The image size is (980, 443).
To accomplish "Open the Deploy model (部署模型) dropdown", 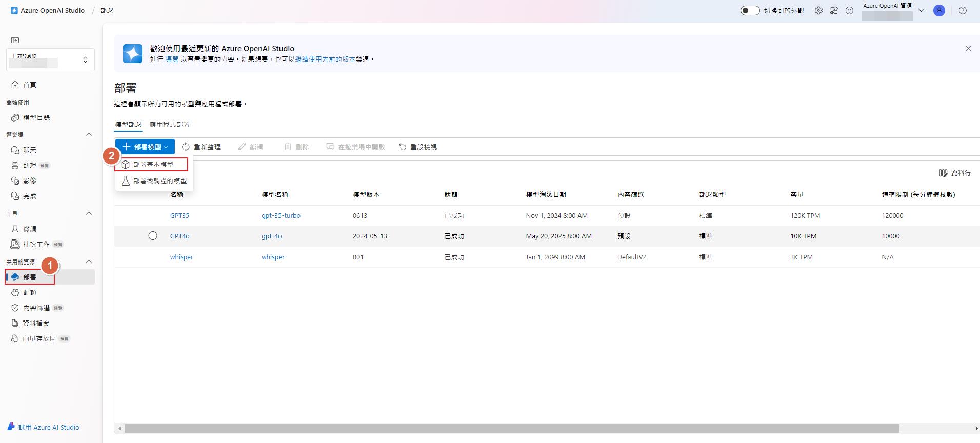I will [x=145, y=147].
